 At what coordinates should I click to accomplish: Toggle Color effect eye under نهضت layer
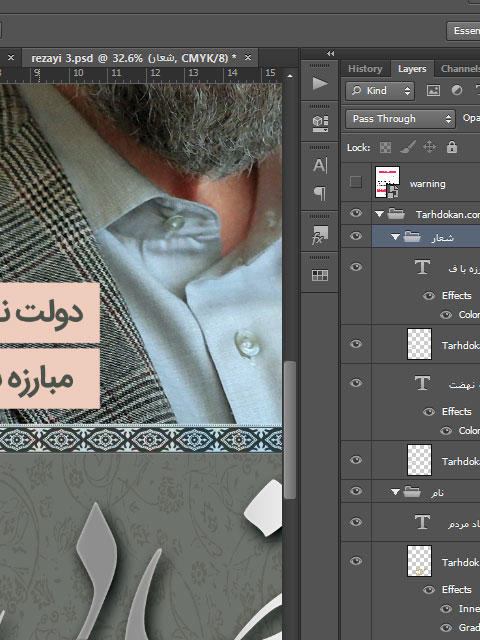pyautogui.click(x=446, y=431)
